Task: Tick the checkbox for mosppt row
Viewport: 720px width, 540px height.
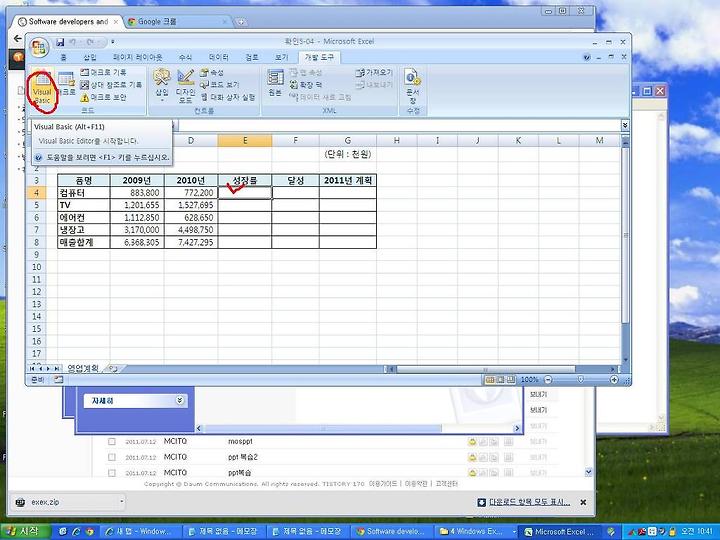Action: coord(112,442)
